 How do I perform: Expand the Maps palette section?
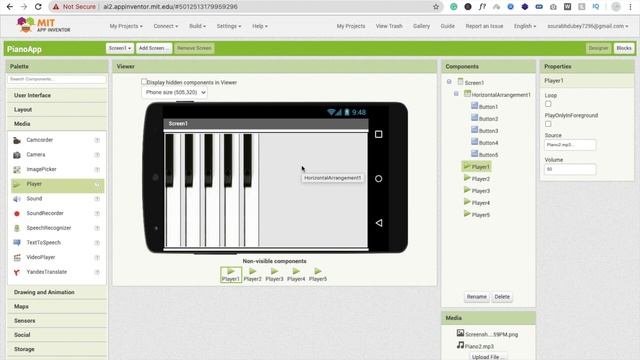click(x=57, y=307)
